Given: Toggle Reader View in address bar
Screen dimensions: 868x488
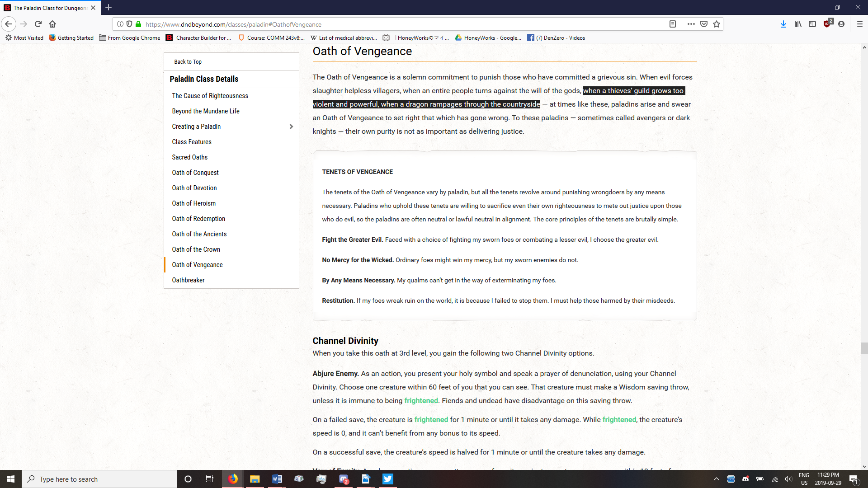Looking at the screenshot, I should pyautogui.click(x=673, y=24).
